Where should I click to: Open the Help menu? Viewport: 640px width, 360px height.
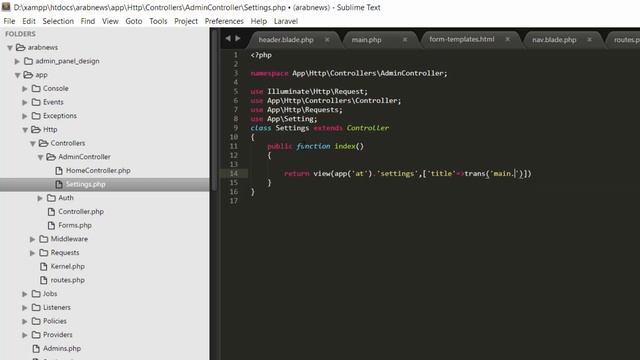tap(259, 21)
